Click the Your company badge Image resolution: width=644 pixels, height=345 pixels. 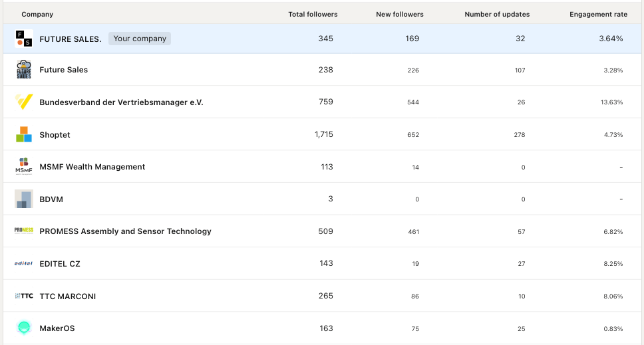click(140, 39)
